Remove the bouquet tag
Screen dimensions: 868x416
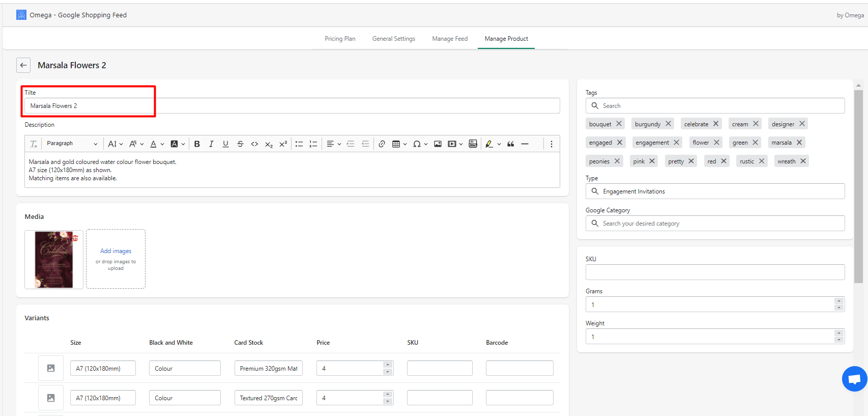(619, 124)
